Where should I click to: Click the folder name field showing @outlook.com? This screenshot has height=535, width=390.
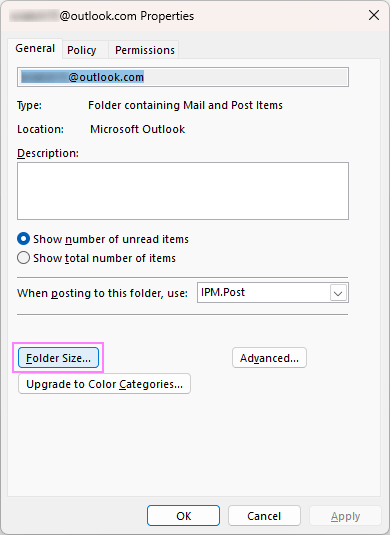coord(183,77)
